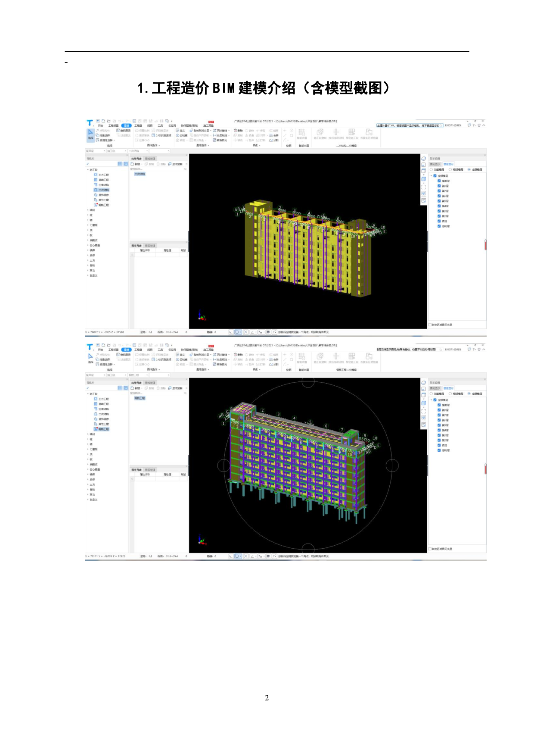This screenshot has height=756, width=534.
Task: Open the 施工段 dropdown in the upper window
Action: (x=126, y=151)
